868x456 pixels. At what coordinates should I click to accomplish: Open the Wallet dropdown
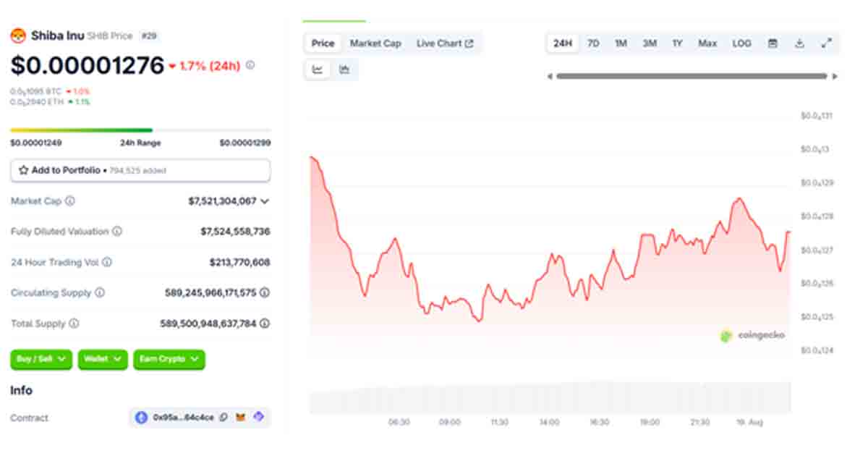click(x=102, y=359)
